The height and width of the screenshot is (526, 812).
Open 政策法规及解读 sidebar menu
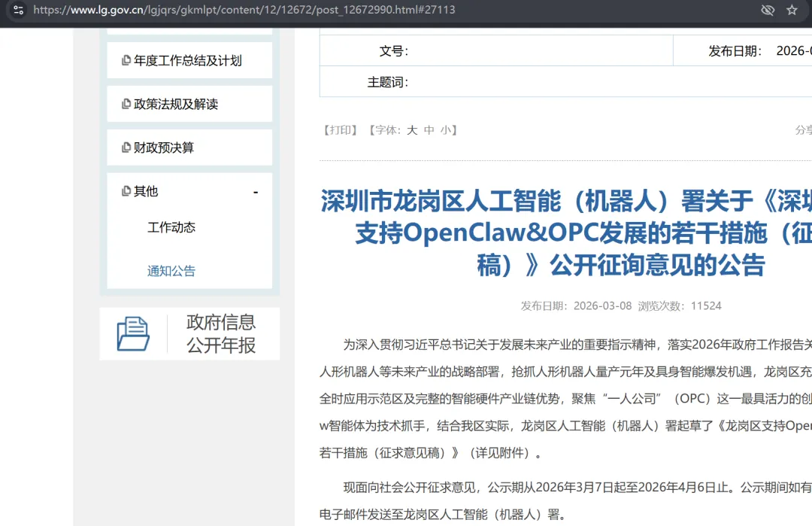[189, 104]
